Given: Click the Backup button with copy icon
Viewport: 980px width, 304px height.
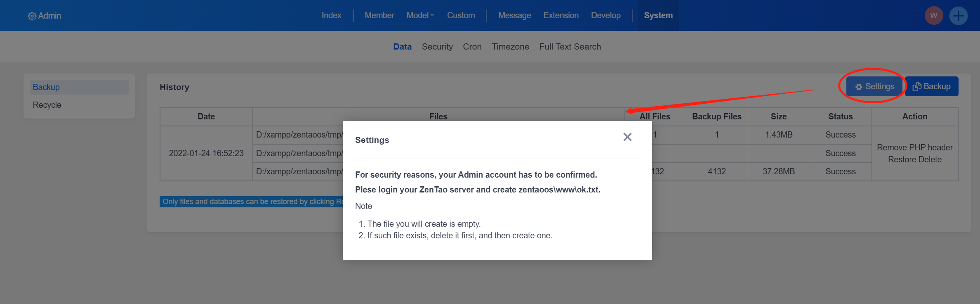Looking at the screenshot, I should click(x=931, y=86).
